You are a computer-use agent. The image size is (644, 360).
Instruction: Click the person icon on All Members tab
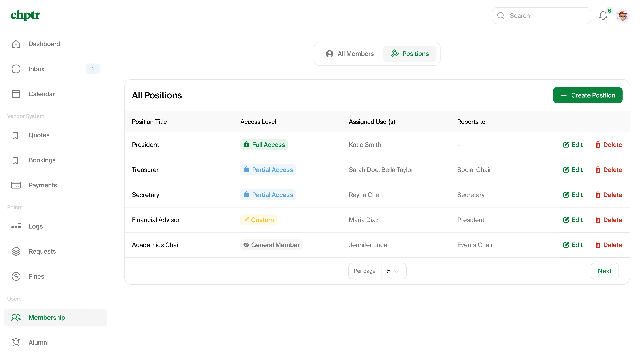point(329,54)
